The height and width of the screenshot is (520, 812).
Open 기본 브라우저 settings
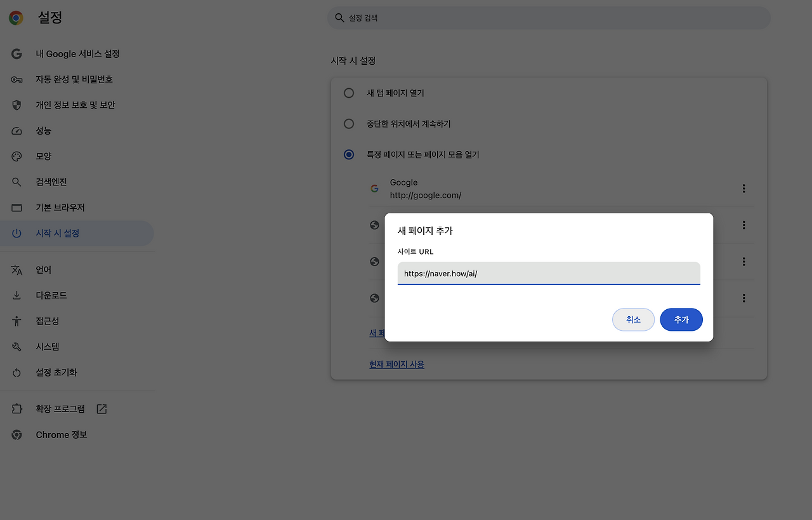coord(77,208)
